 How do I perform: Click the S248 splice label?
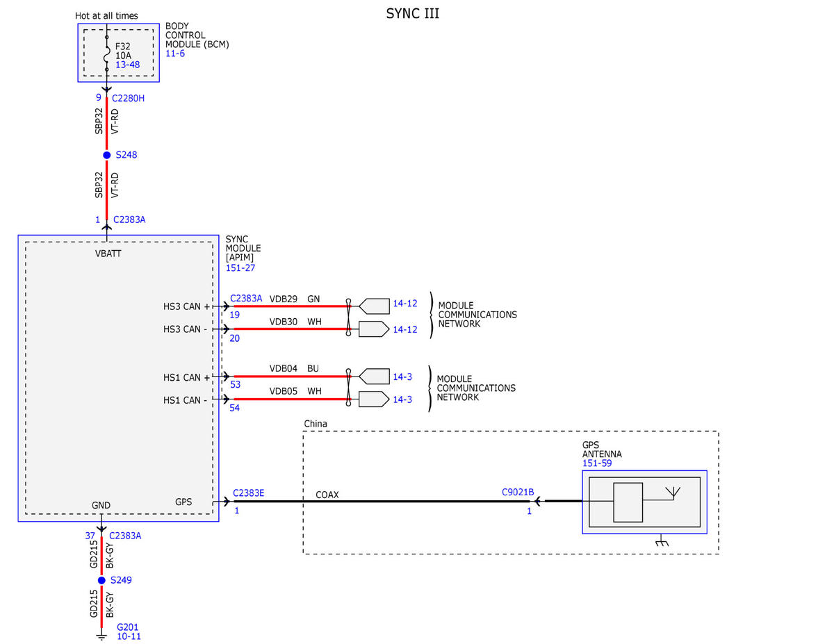point(126,155)
